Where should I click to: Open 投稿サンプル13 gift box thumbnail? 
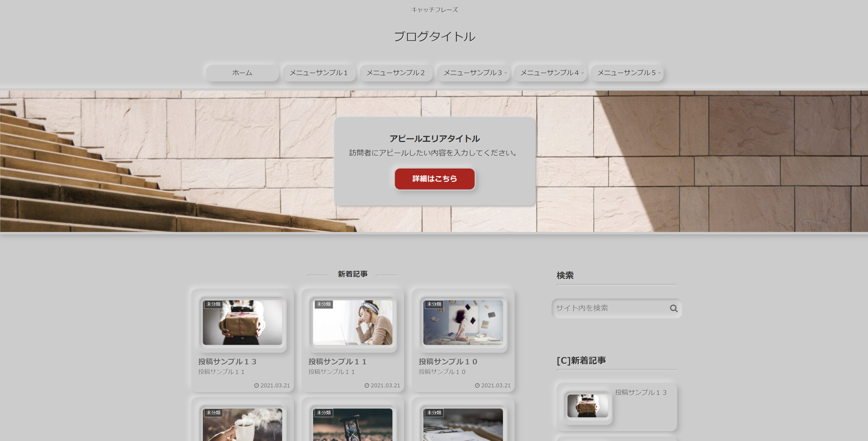coord(242,324)
